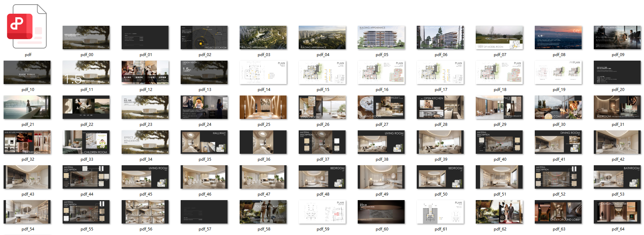
Task: Select the pdf_25 hallway interior image
Action: (263, 107)
